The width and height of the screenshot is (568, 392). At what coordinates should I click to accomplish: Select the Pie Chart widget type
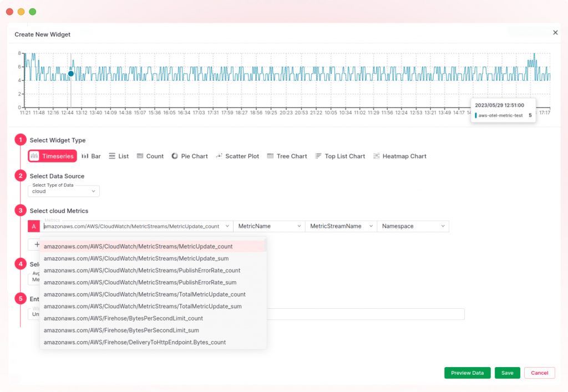[x=190, y=156]
